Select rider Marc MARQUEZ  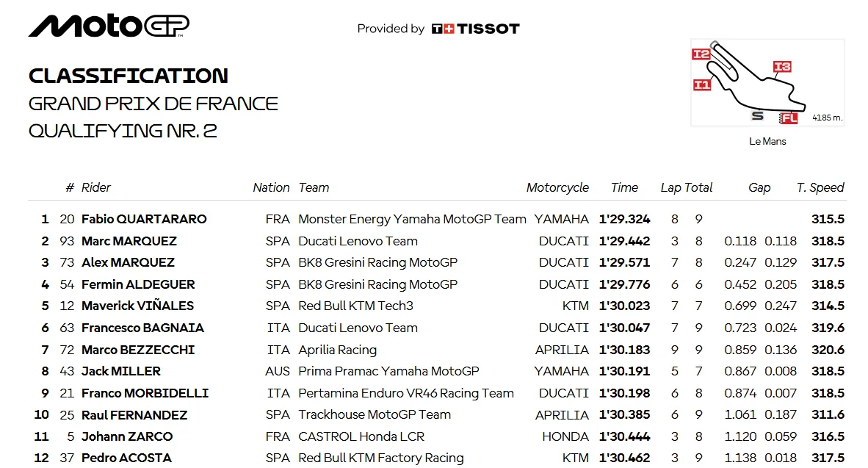pyautogui.click(x=129, y=241)
